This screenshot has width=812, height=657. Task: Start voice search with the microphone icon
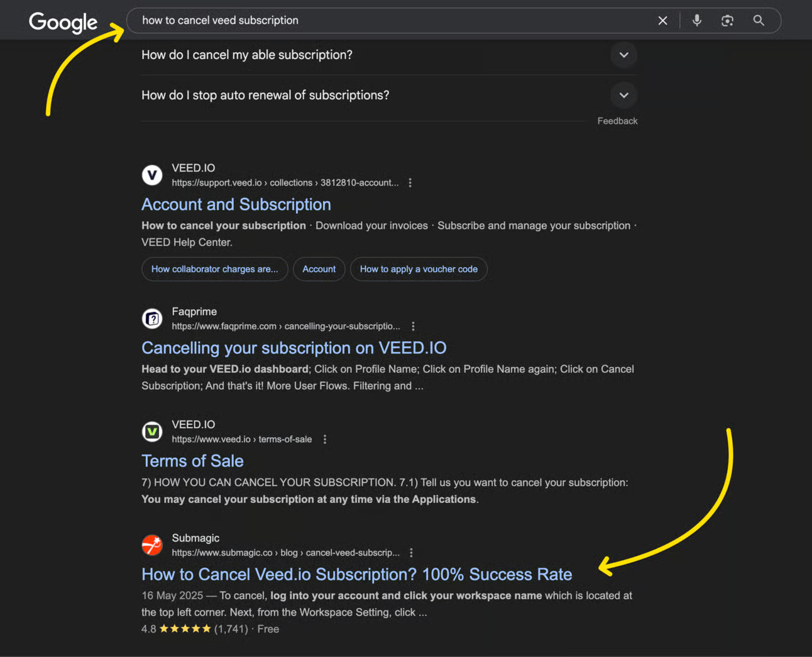coord(697,21)
